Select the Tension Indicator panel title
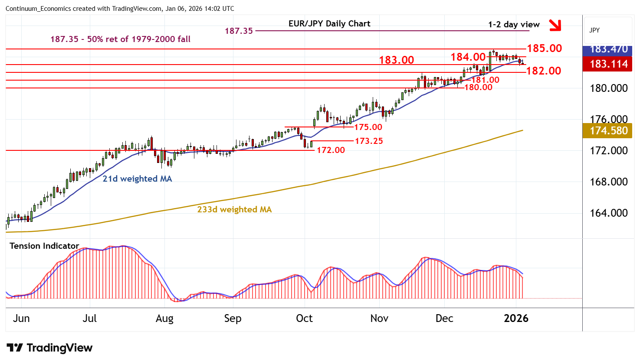 click(44, 246)
